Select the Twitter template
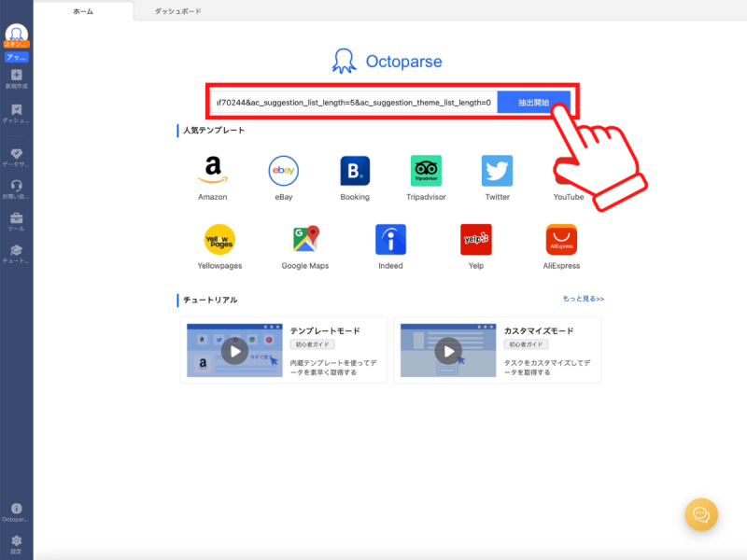 (497, 178)
